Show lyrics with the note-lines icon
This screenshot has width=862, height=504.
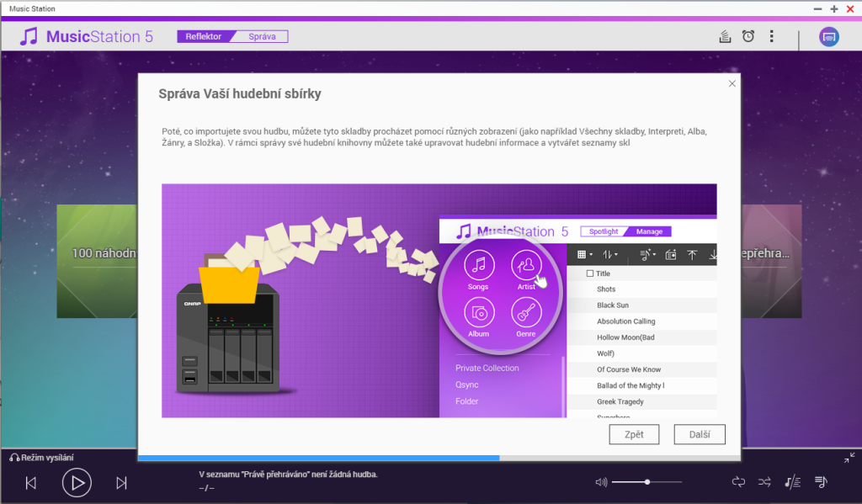[792, 482]
